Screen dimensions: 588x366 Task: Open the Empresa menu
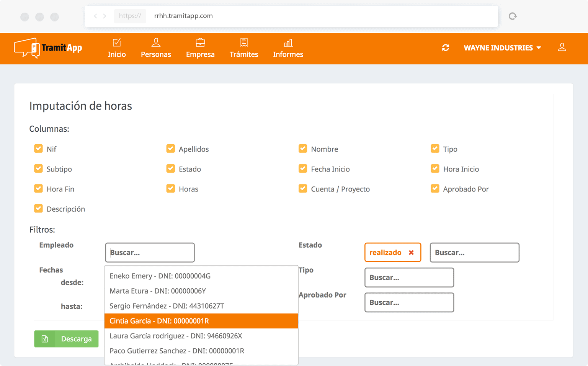click(x=200, y=48)
